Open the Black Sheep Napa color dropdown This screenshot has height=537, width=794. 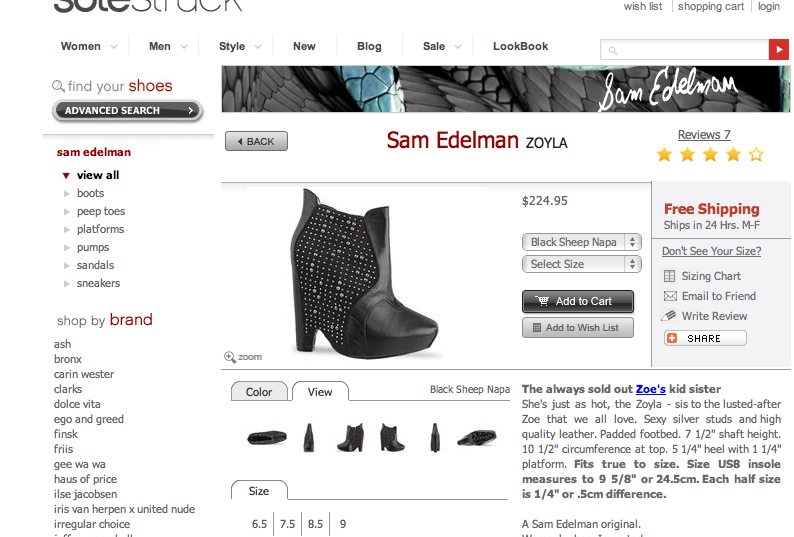[x=582, y=242]
